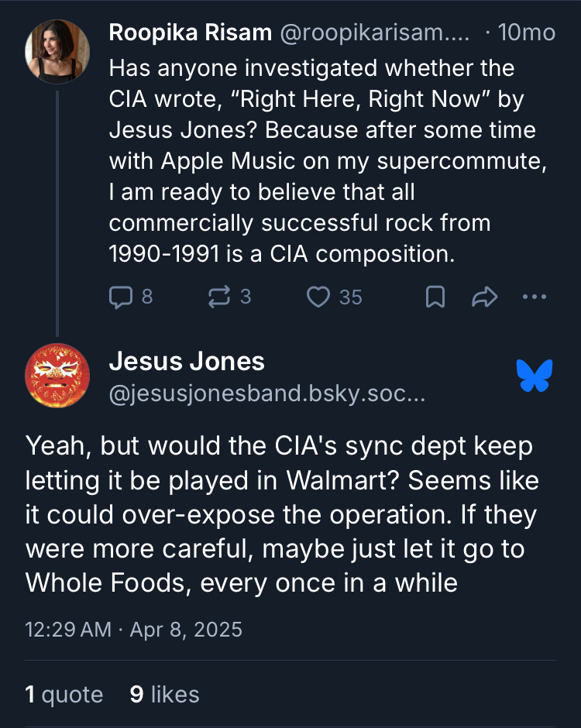Open the @jesusjonesband.bsky.soc handle
The image size is (581, 728).
click(266, 393)
